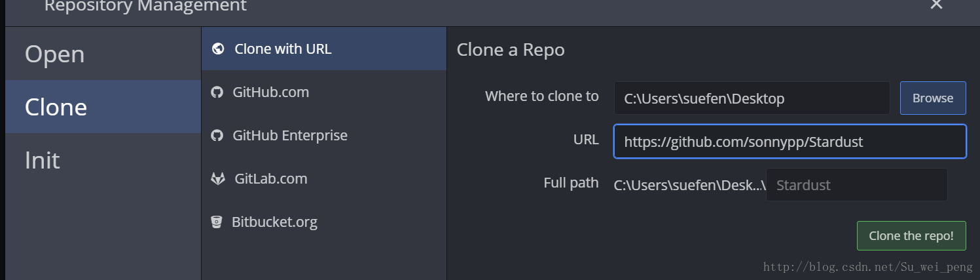Click the globe icon beside Clone with URL
980x280 pixels.
click(218, 49)
